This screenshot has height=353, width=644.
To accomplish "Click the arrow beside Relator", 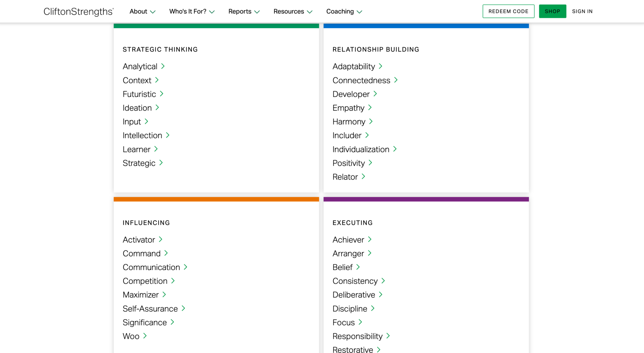I will [364, 176].
